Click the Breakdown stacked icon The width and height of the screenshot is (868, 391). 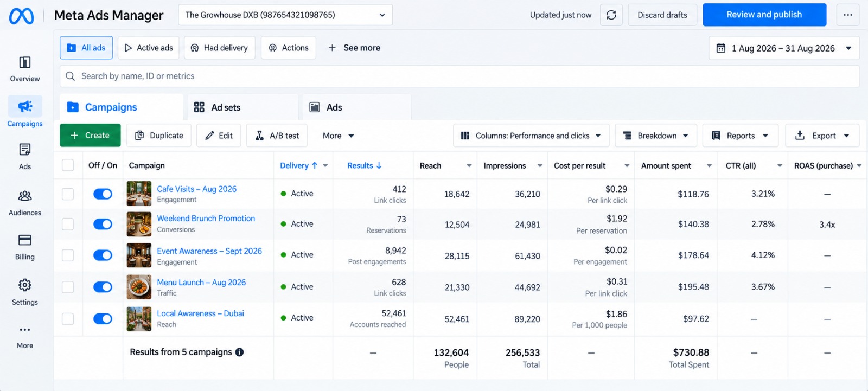tap(627, 136)
